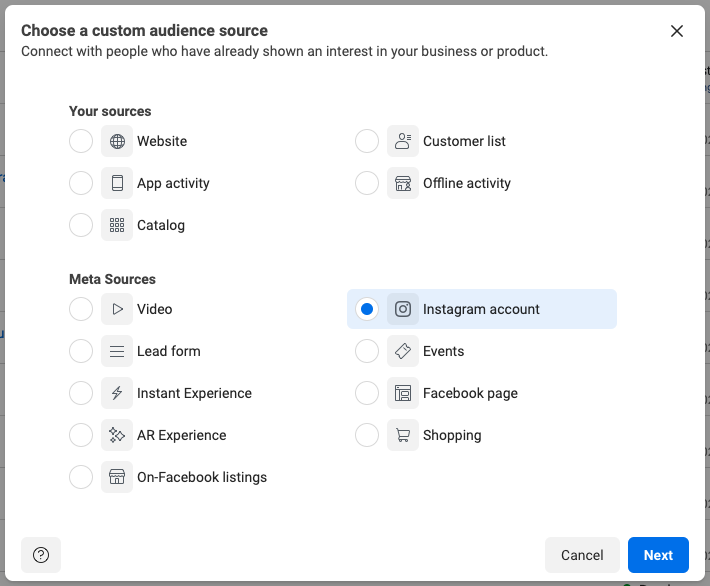
Task: Open help with the question mark icon
Action: click(x=41, y=555)
